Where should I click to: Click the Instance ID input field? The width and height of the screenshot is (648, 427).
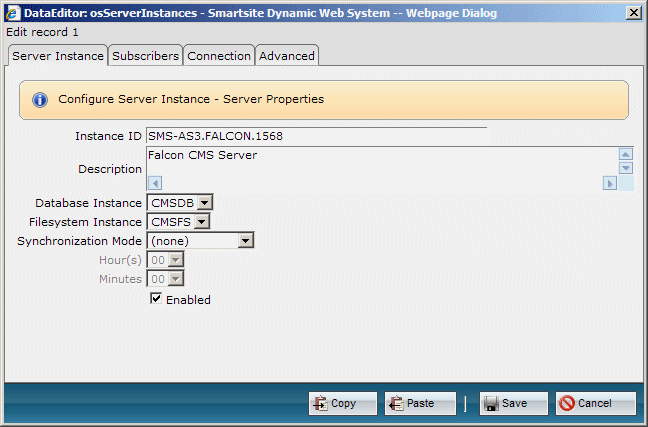tap(317, 136)
